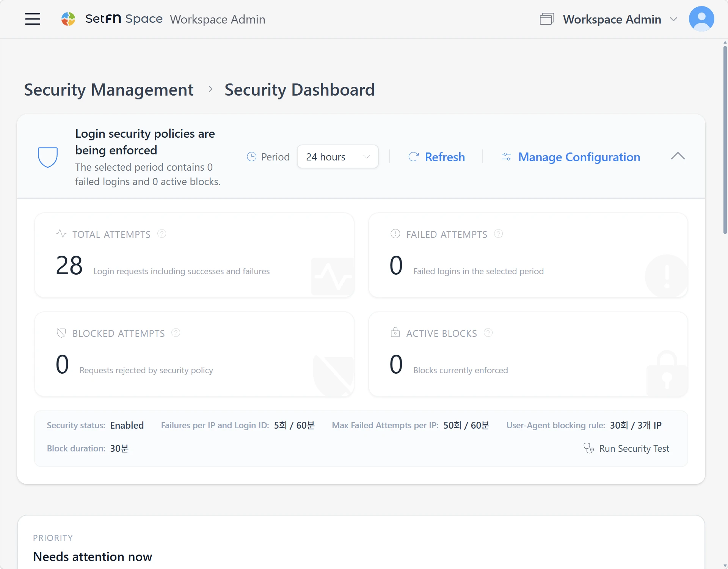Click the Active Blocks help icon
This screenshot has height=569, width=728.
tap(488, 333)
